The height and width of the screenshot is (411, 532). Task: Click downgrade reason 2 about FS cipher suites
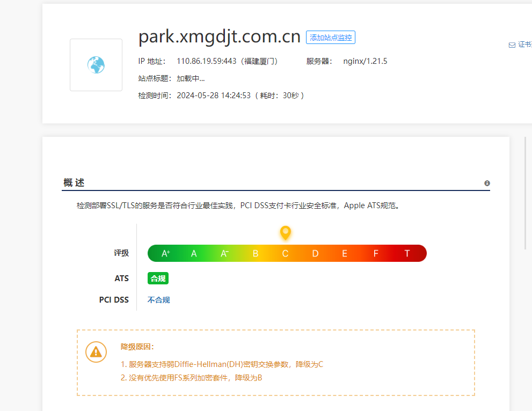(191, 378)
